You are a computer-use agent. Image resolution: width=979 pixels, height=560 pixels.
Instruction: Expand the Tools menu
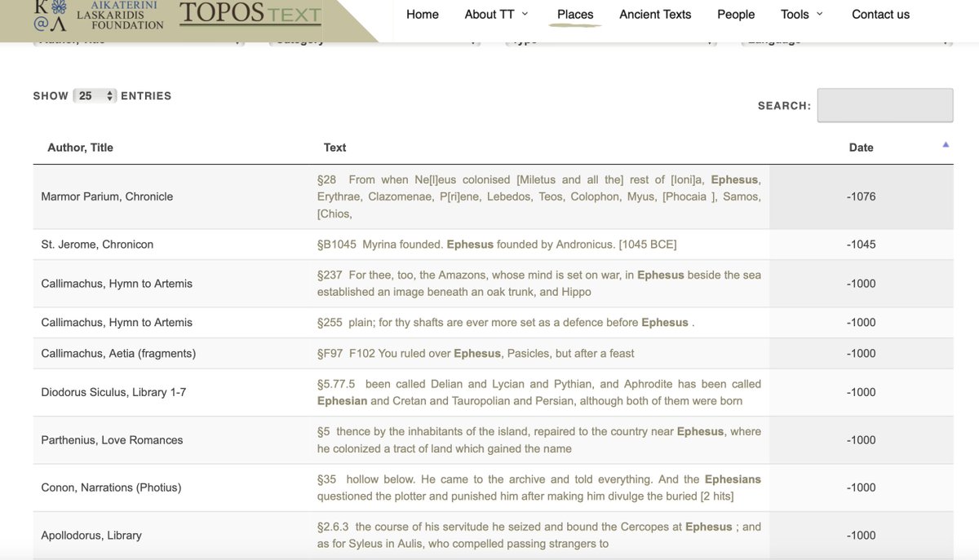click(802, 14)
